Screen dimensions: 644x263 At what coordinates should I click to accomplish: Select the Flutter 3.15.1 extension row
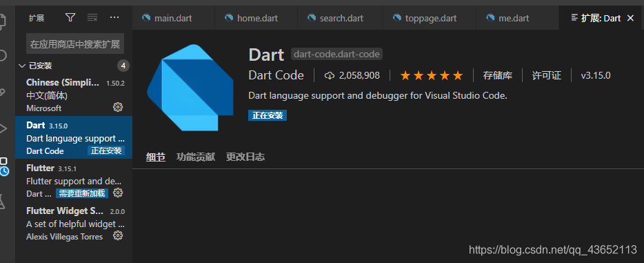(x=74, y=180)
